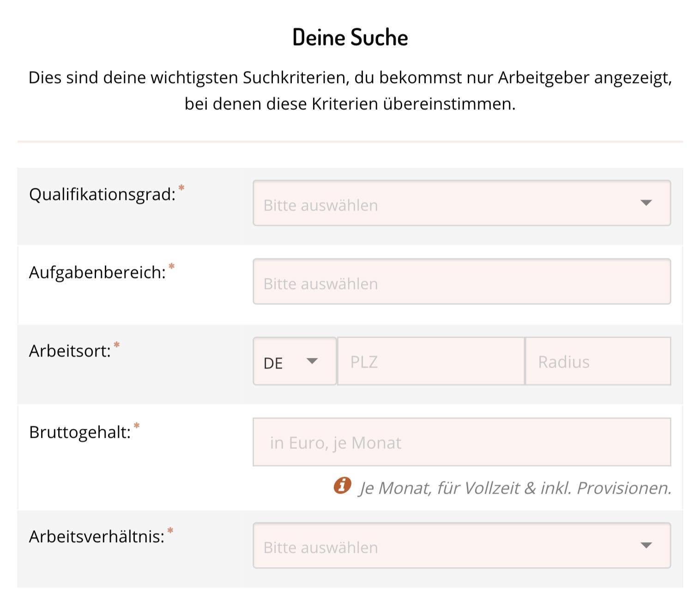Click the orange info icon below Bruttogehalt
This screenshot has height=606, width=700.
pos(342,485)
